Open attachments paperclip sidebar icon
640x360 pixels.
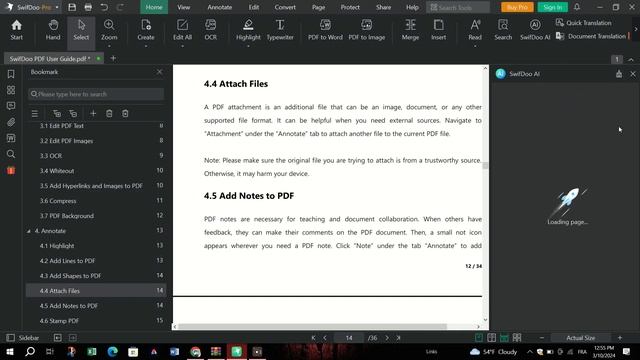[11, 122]
